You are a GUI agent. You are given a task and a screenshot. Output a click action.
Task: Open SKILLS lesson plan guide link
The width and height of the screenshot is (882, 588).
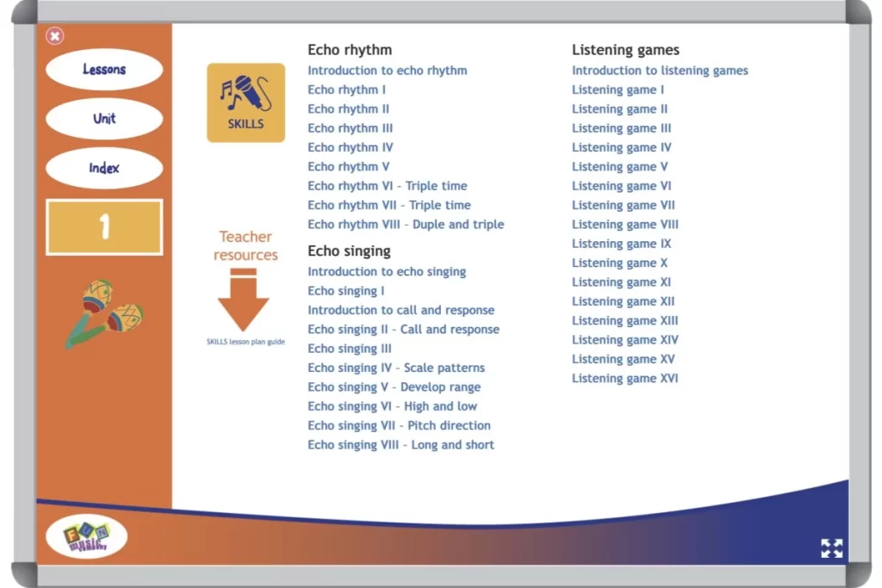(x=245, y=342)
